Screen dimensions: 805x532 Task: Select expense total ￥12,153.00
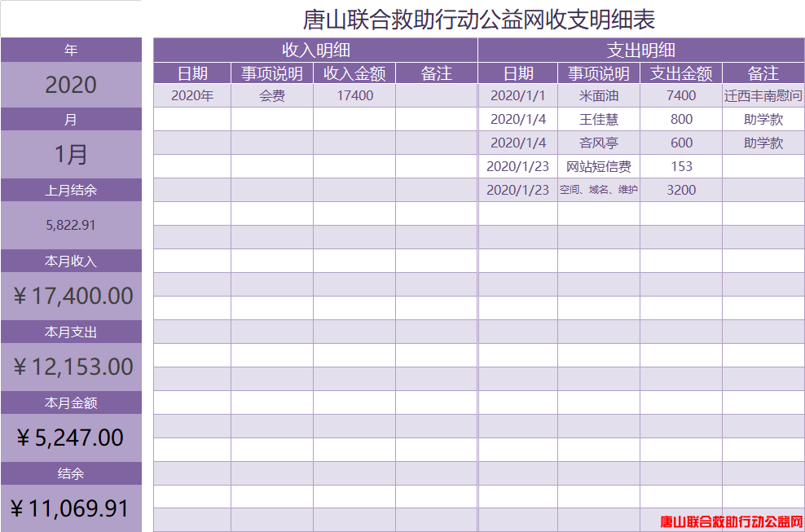pos(71,367)
